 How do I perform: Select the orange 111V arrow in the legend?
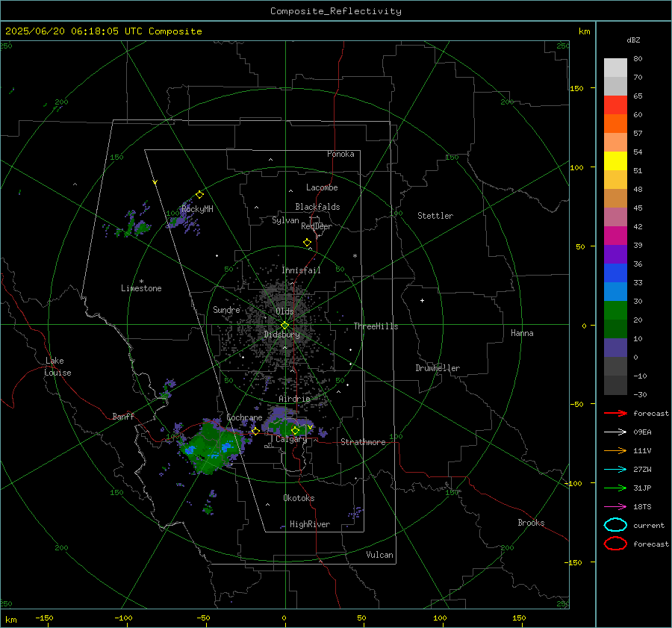(615, 450)
